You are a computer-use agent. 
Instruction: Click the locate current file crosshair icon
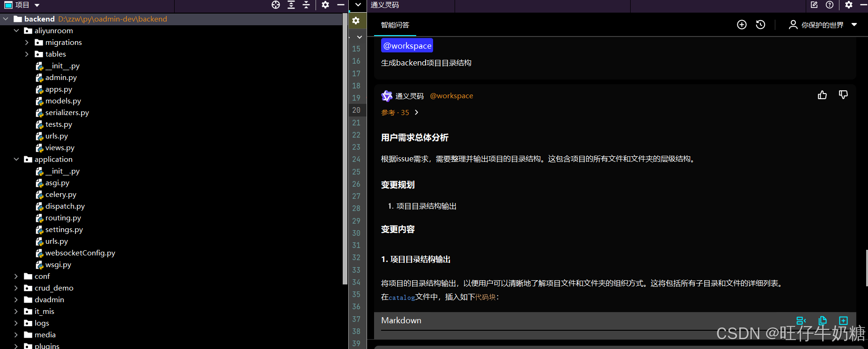tap(276, 5)
